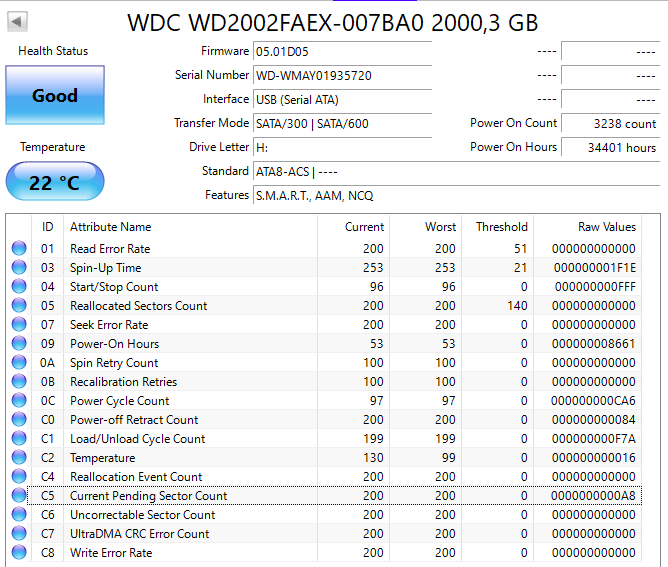Click the Serial Number field
Viewport: 668px width, 567px height.
pyautogui.click(x=342, y=75)
